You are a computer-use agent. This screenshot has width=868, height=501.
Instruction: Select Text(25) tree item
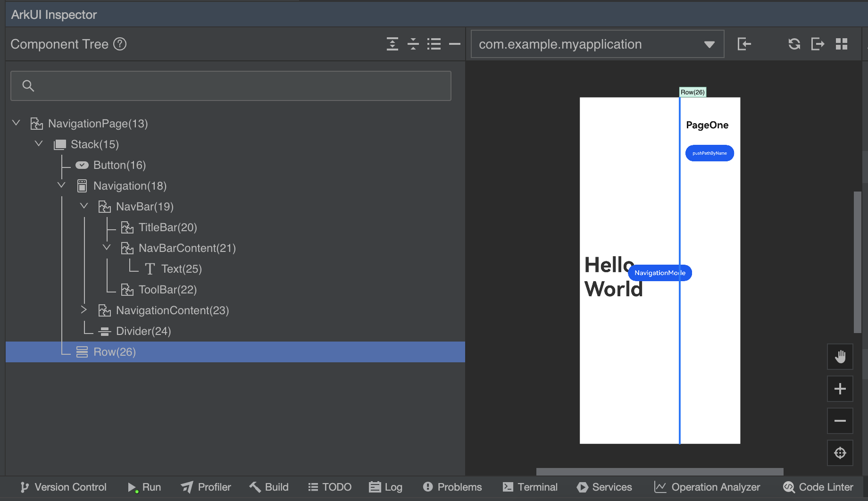[181, 269]
